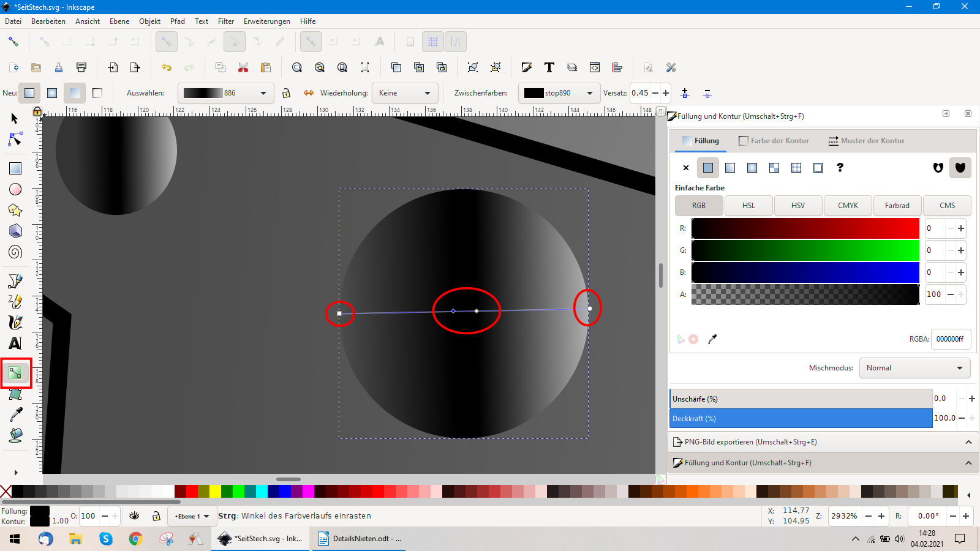Open the Wiederholung dropdown showing Keine
This screenshot has width=980, height=551.
(x=405, y=93)
